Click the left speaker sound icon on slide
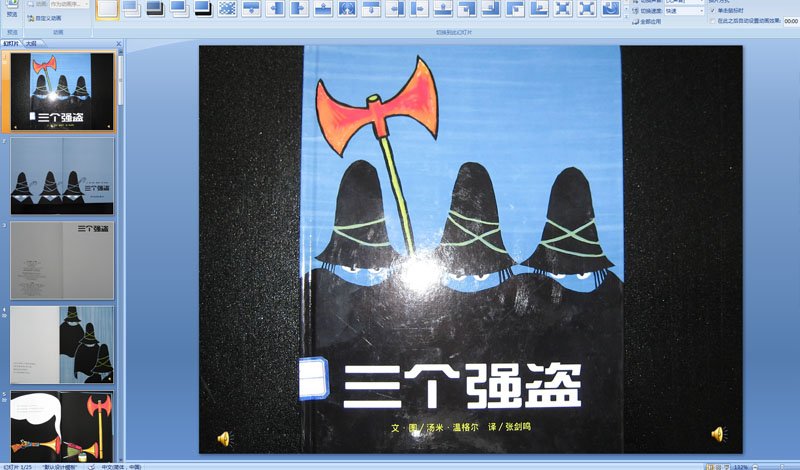800x470 pixels. point(224,438)
